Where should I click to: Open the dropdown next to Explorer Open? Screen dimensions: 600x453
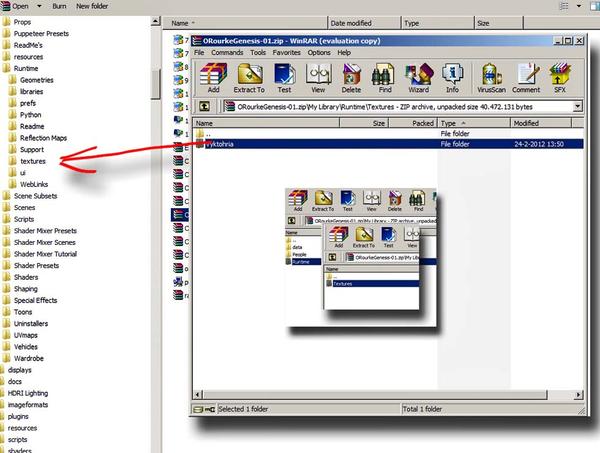39,6
